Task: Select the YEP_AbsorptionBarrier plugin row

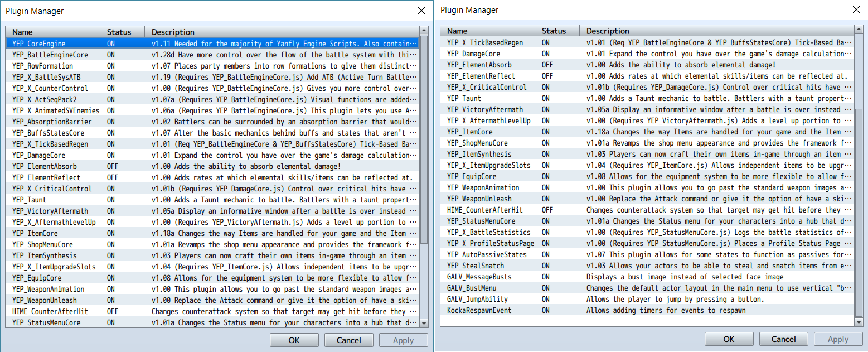Action: pyautogui.click(x=212, y=122)
